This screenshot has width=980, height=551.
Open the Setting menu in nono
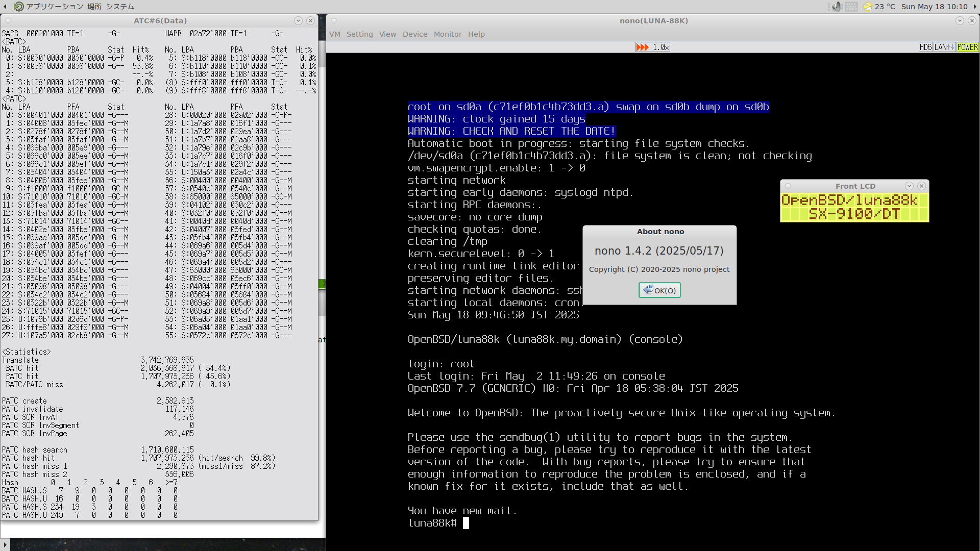coord(359,34)
